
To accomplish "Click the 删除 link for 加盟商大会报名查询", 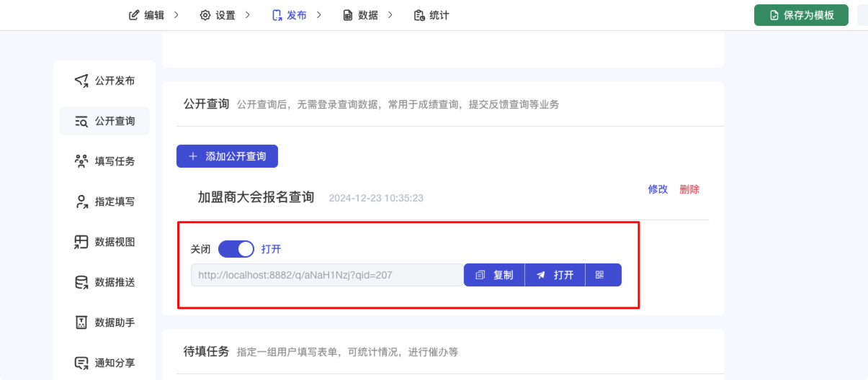I will (x=689, y=189).
